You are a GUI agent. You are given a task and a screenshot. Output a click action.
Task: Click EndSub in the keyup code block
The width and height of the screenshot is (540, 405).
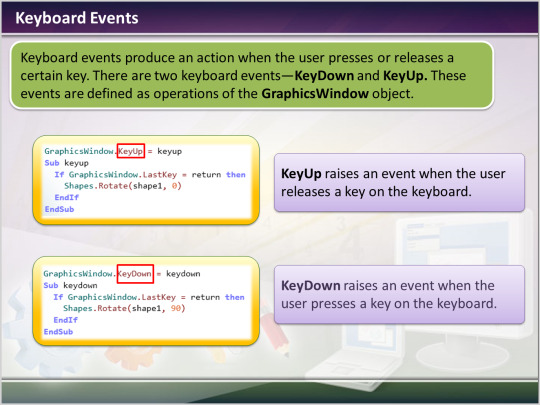point(59,209)
